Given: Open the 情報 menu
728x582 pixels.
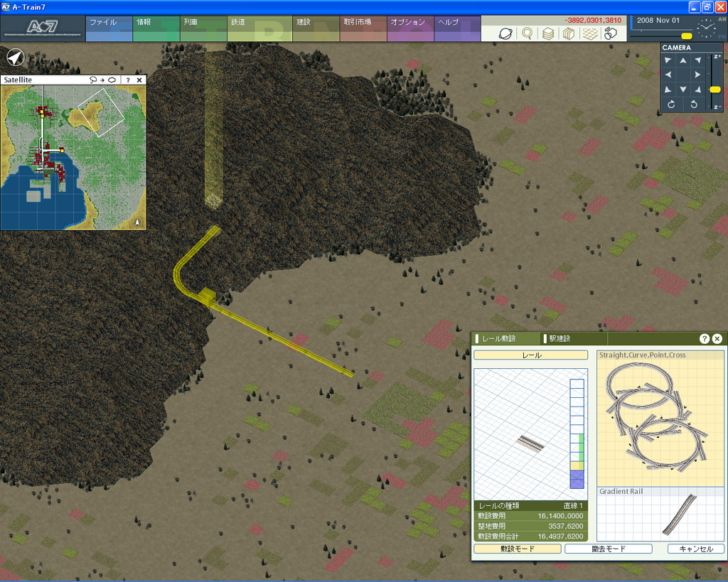Looking at the screenshot, I should pos(156,28).
